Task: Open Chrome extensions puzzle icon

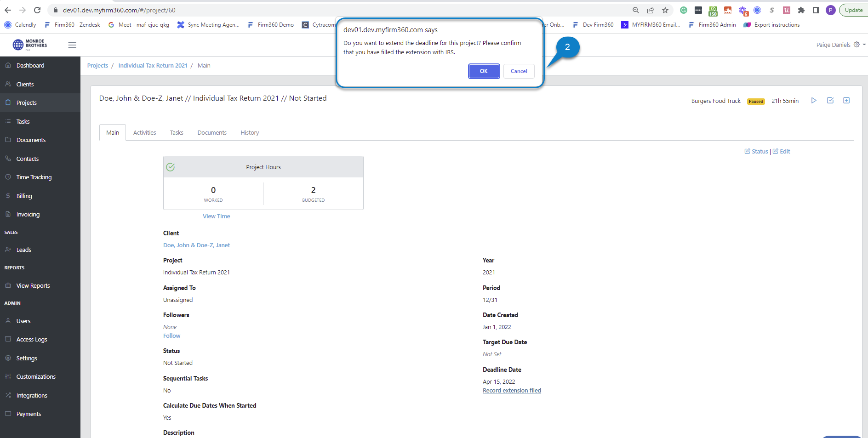Action: [x=801, y=10]
